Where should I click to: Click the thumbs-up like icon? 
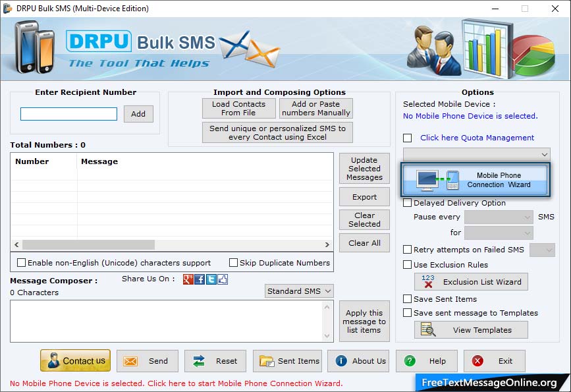tap(223, 279)
